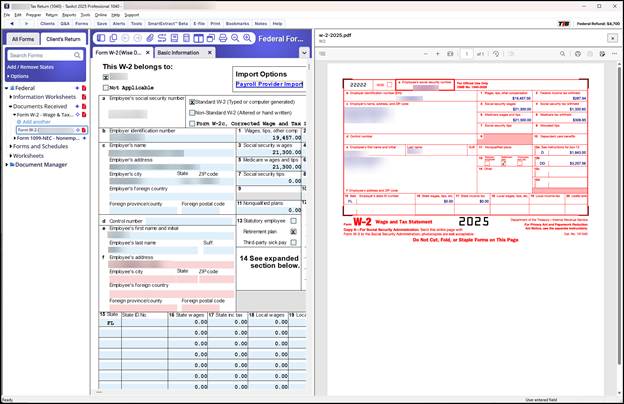
Task: Click the Add another link
Action: 36,122
